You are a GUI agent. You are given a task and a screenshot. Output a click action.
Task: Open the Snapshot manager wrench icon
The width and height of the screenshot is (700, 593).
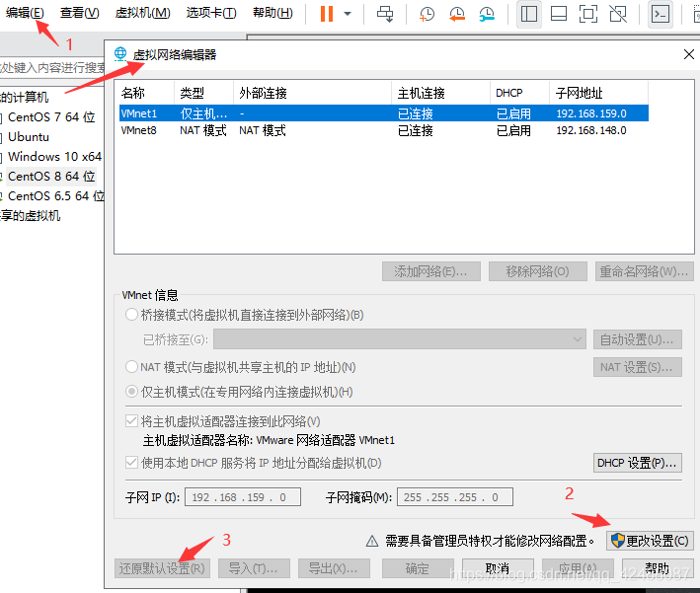[487, 14]
